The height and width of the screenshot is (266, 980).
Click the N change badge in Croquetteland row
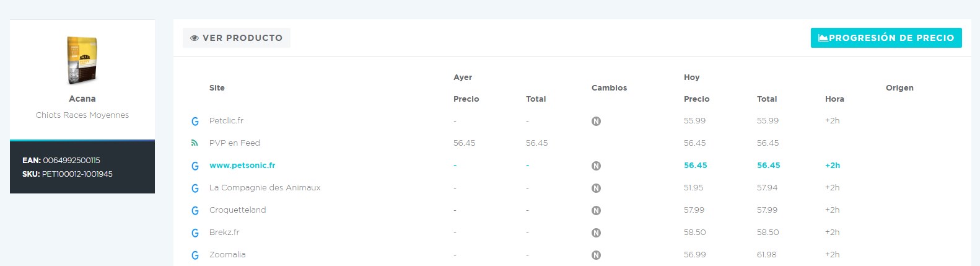[x=596, y=211]
